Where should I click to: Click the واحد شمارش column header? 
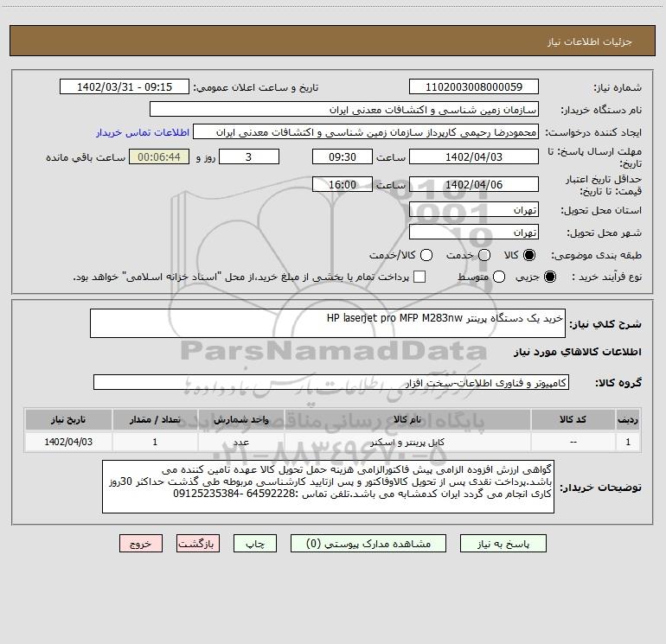coord(240,420)
